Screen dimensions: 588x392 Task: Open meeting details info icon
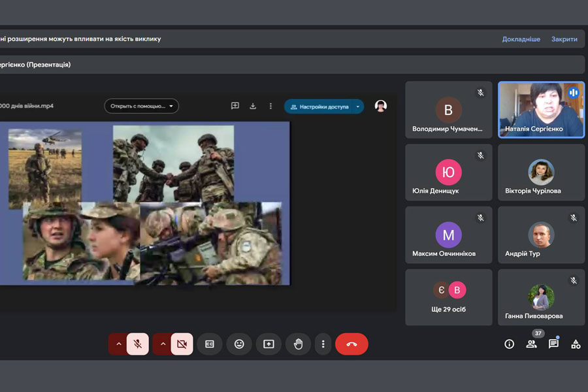[x=509, y=344]
